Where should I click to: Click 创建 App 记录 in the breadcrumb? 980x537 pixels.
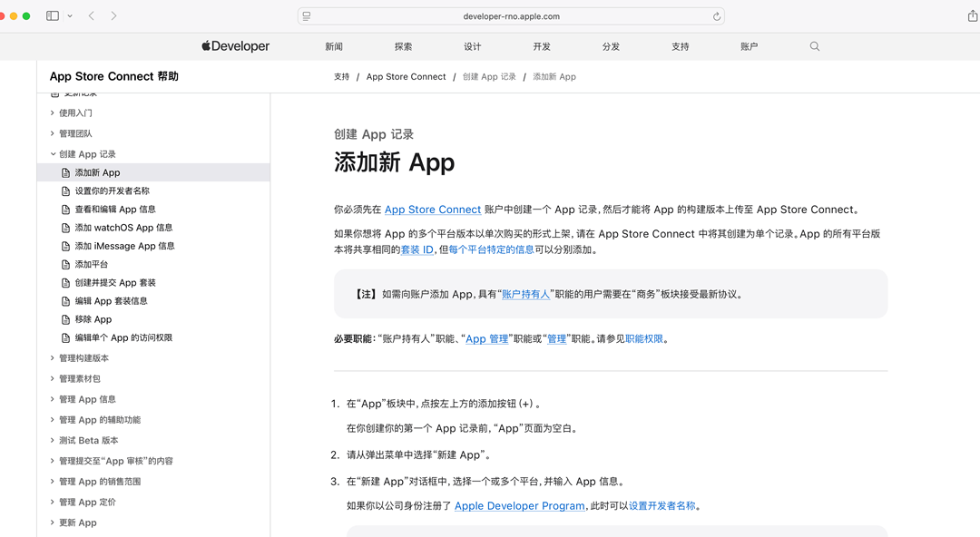click(489, 77)
